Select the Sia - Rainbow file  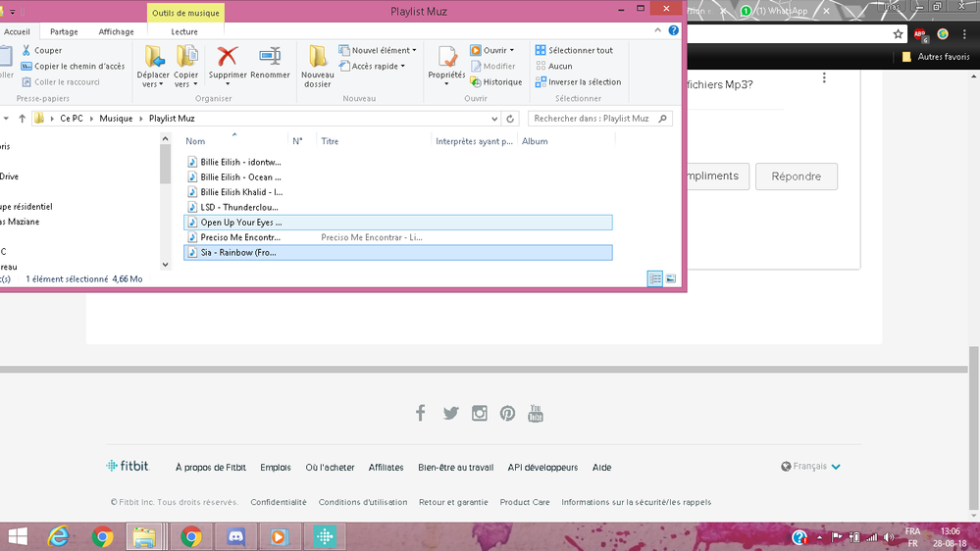click(x=398, y=252)
